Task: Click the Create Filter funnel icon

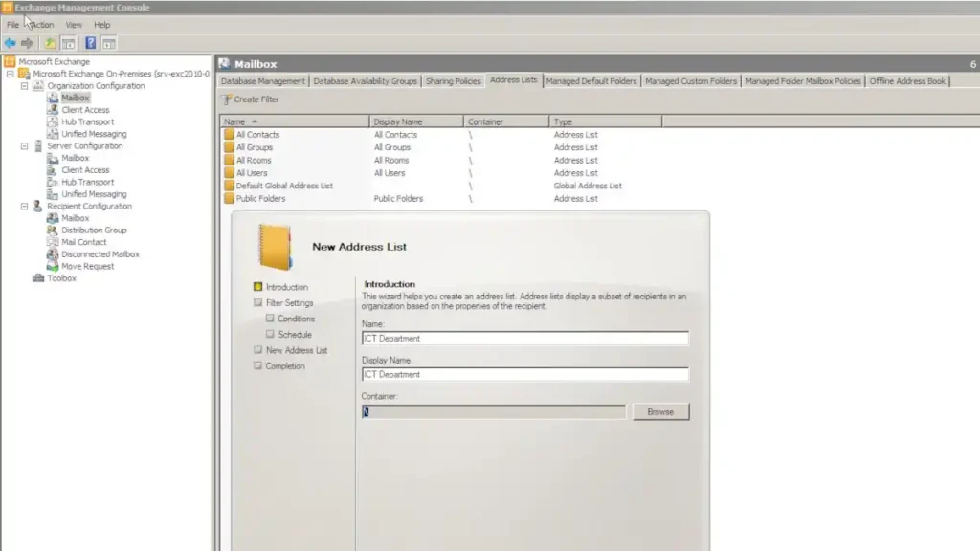Action: tap(226, 99)
